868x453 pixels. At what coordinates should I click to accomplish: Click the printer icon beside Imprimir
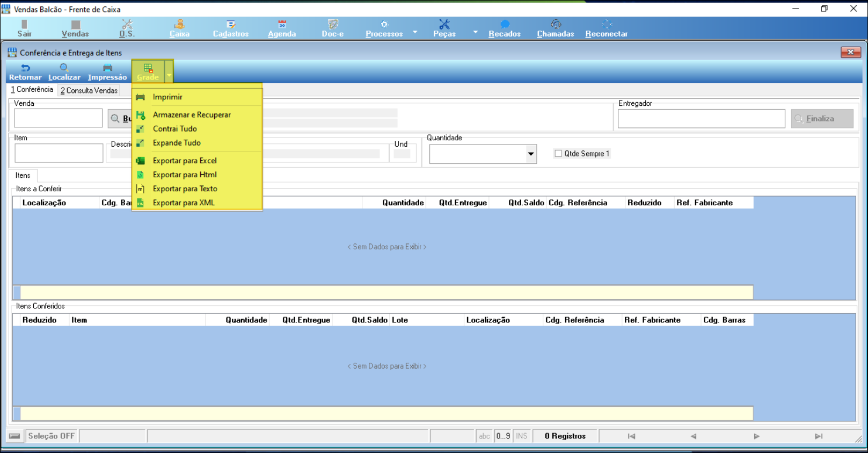140,97
